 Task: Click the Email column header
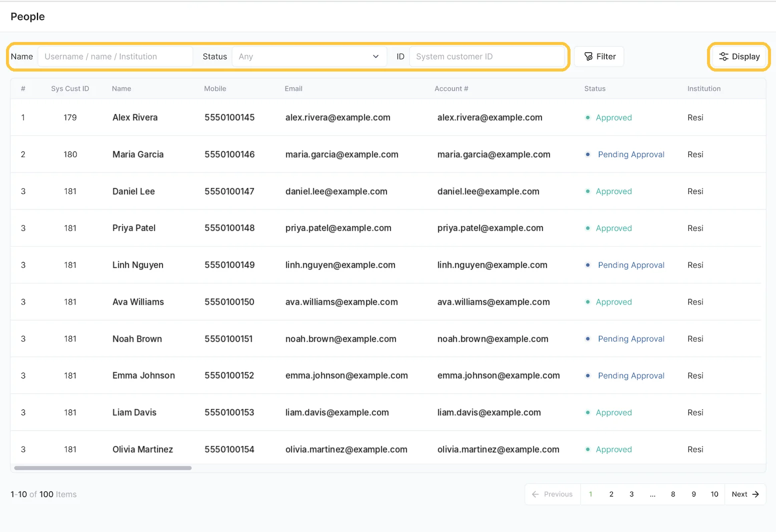pos(293,88)
